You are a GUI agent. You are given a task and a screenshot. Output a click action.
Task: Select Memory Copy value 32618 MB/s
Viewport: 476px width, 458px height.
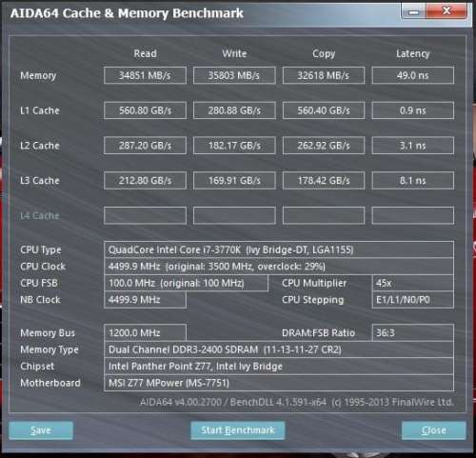pos(324,75)
